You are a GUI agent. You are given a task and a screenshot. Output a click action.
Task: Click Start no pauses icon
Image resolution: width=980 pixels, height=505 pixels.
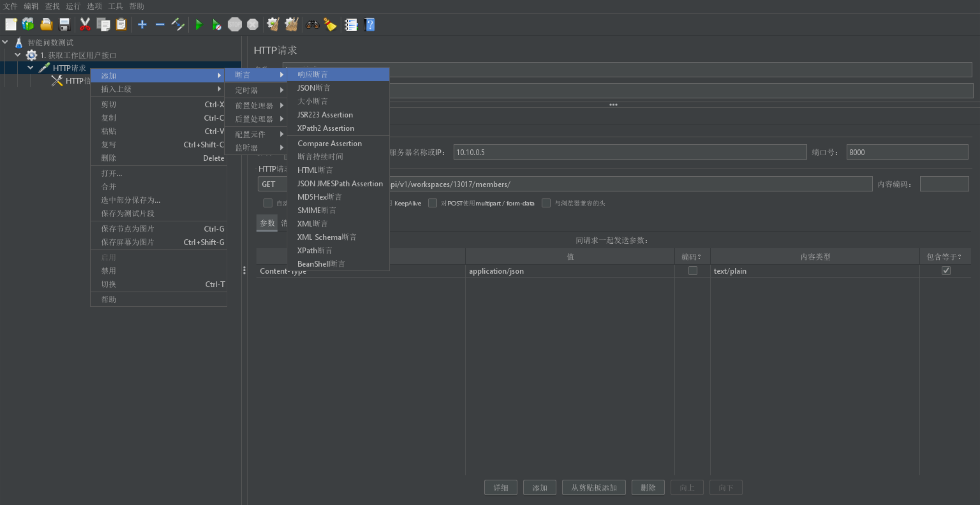click(x=216, y=25)
